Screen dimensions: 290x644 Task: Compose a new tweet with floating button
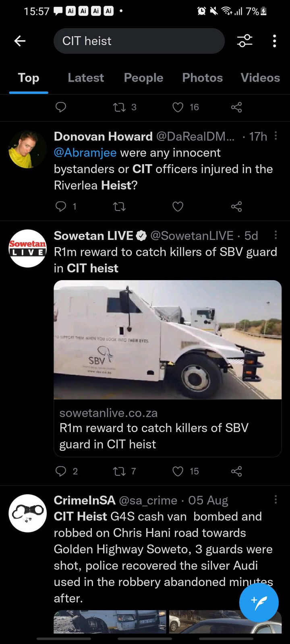click(x=259, y=603)
